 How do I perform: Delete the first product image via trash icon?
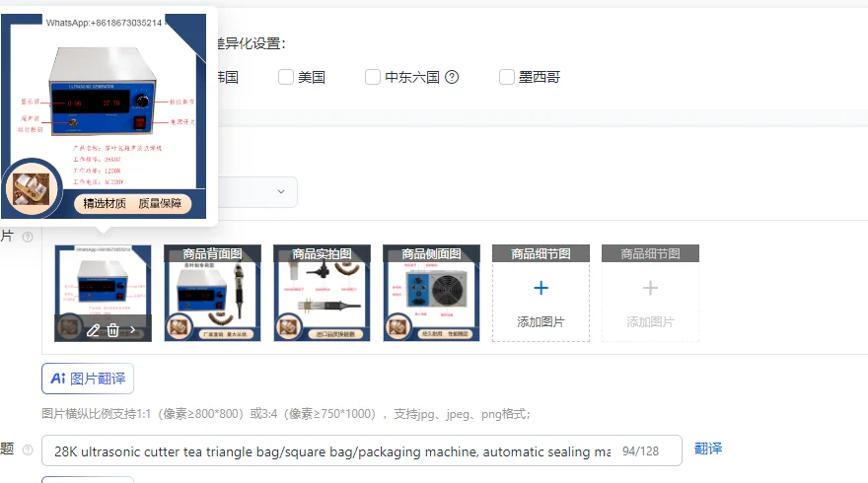112,330
